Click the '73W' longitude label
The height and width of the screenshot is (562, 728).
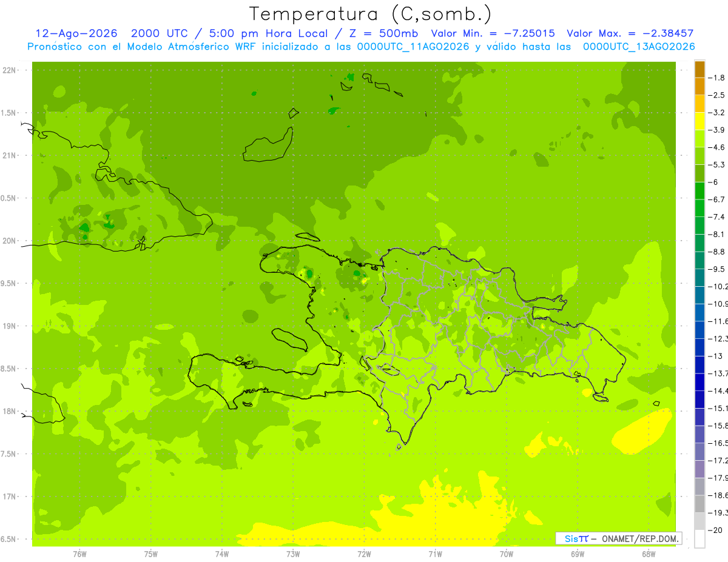pos(293,554)
